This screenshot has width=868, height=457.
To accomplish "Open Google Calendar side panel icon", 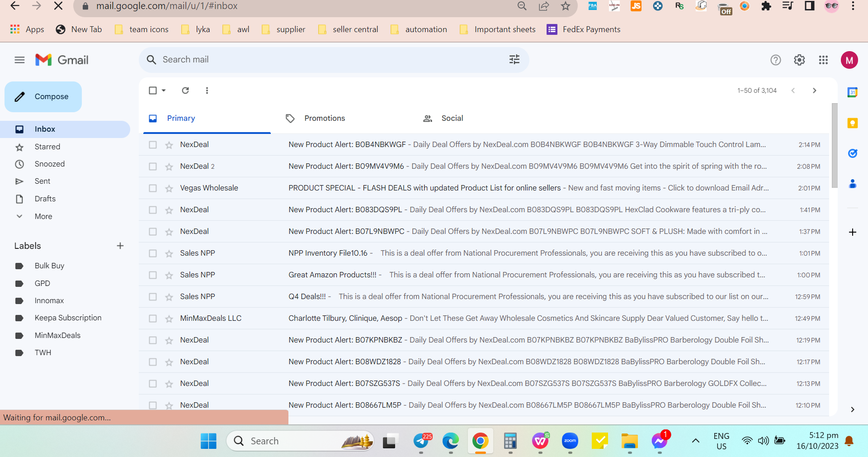I will 853,92.
